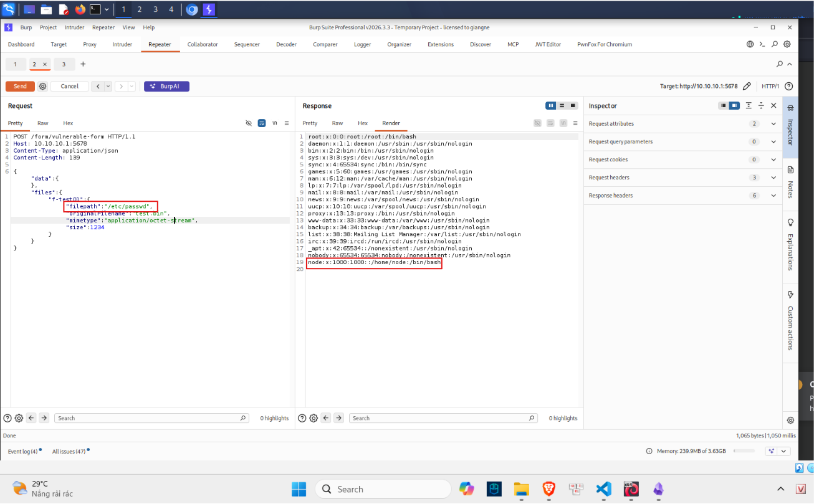814x504 pixels.
Task: Set Inspector to the right docking position
Action: pos(734,106)
